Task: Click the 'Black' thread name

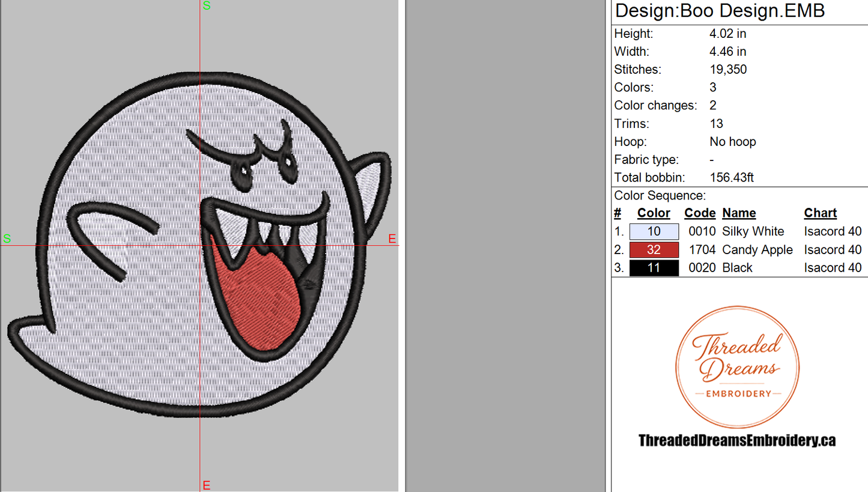Action: point(737,268)
